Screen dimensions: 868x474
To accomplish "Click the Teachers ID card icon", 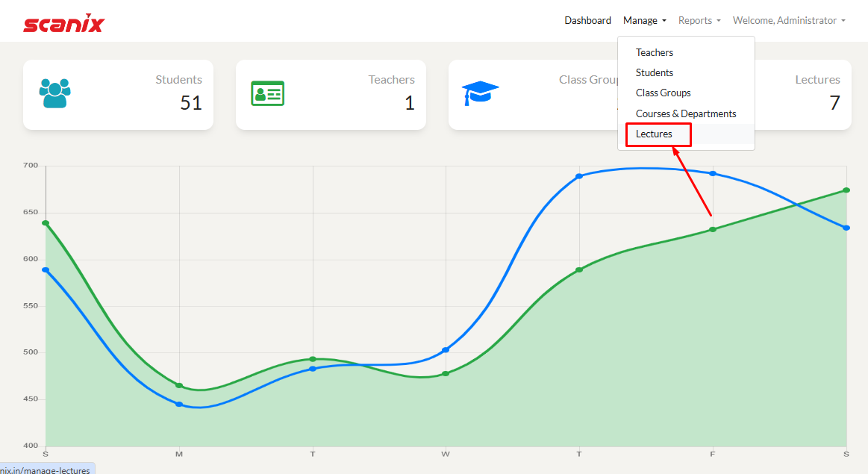I will (267, 93).
